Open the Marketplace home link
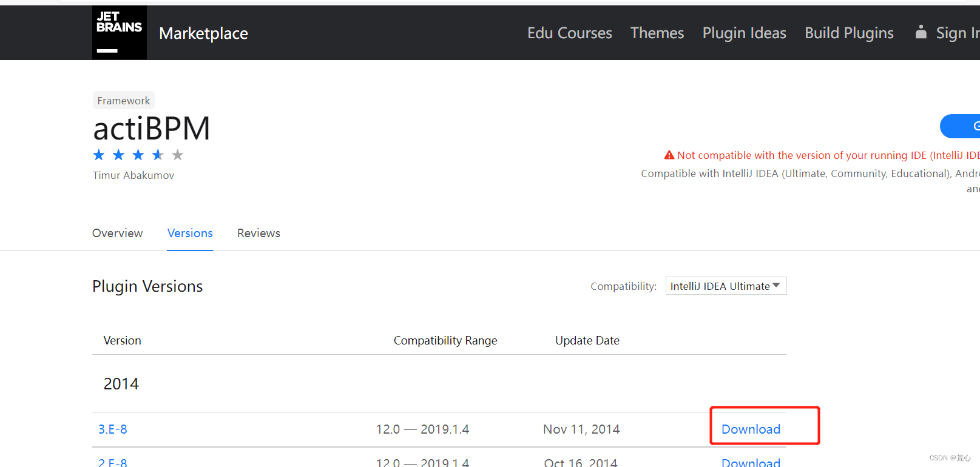The width and height of the screenshot is (980, 467). [203, 33]
